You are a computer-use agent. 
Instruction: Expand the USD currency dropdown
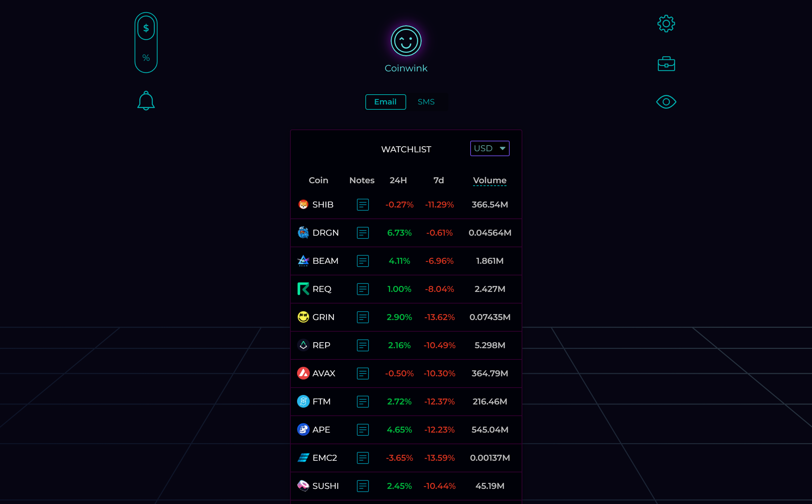490,148
